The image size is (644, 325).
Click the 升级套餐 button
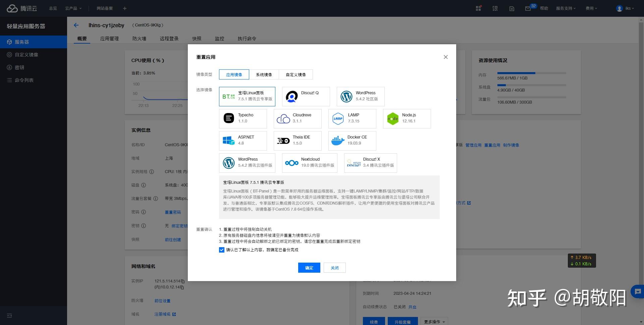[x=402, y=321]
